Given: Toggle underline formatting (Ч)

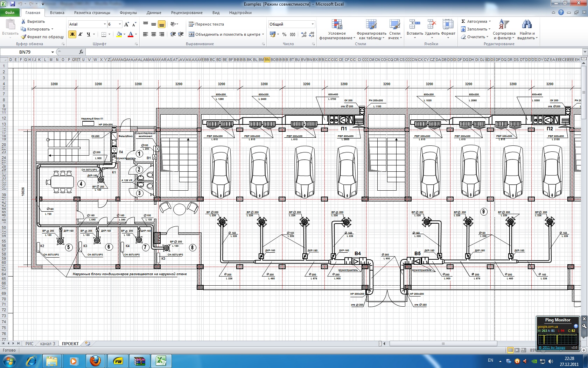Looking at the screenshot, I should (89, 34).
